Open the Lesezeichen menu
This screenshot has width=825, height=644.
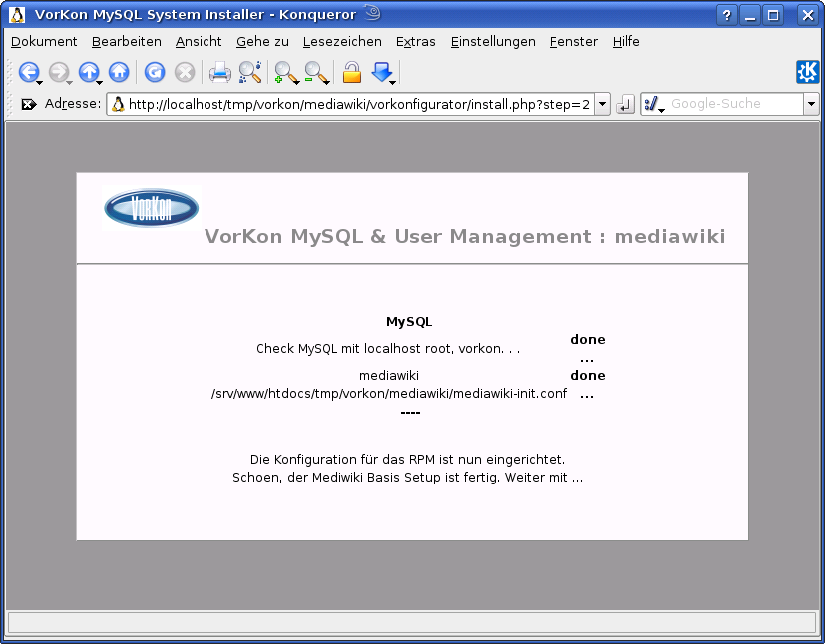pyautogui.click(x=342, y=41)
